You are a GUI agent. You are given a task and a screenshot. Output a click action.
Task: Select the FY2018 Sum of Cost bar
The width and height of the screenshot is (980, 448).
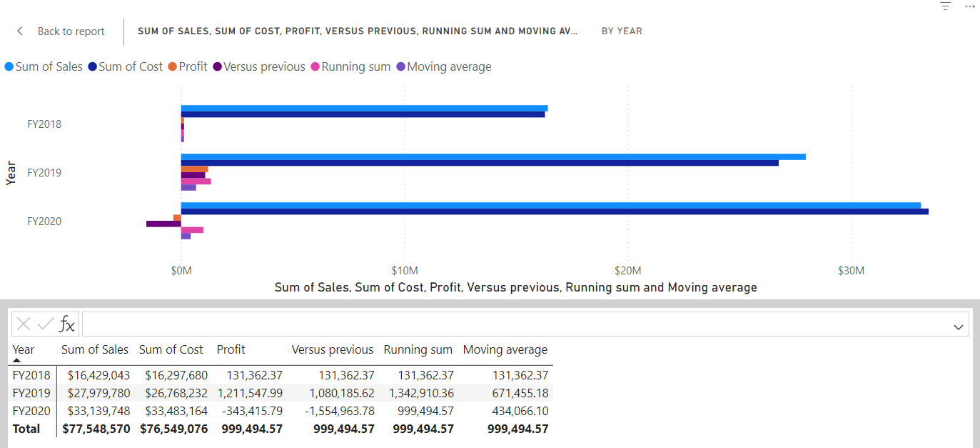pos(363,114)
